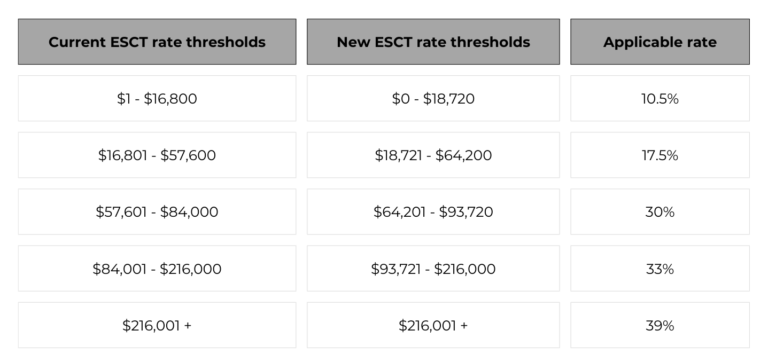Click the $18,721 - $64,200 cell
Viewport: 768px width, 362px height.
click(433, 155)
